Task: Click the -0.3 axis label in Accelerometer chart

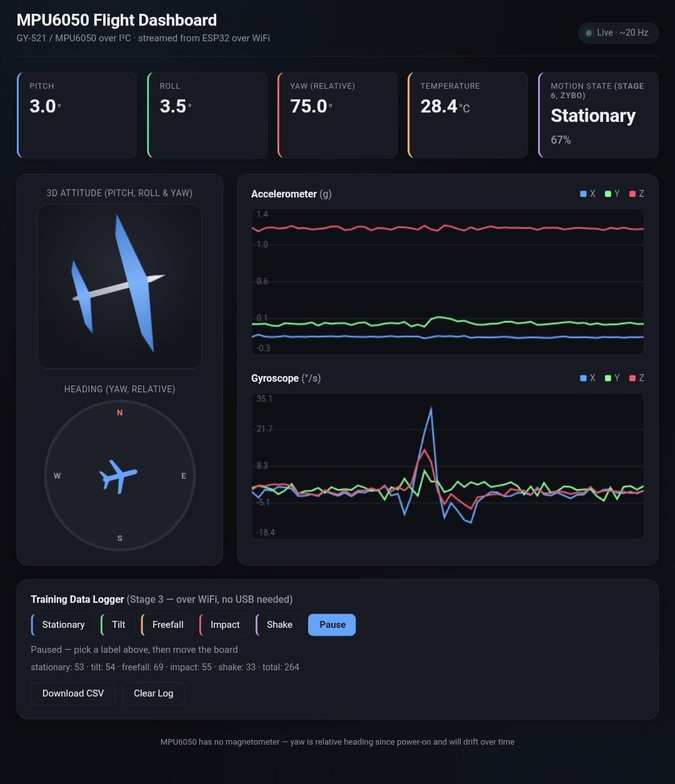Action: click(x=263, y=348)
